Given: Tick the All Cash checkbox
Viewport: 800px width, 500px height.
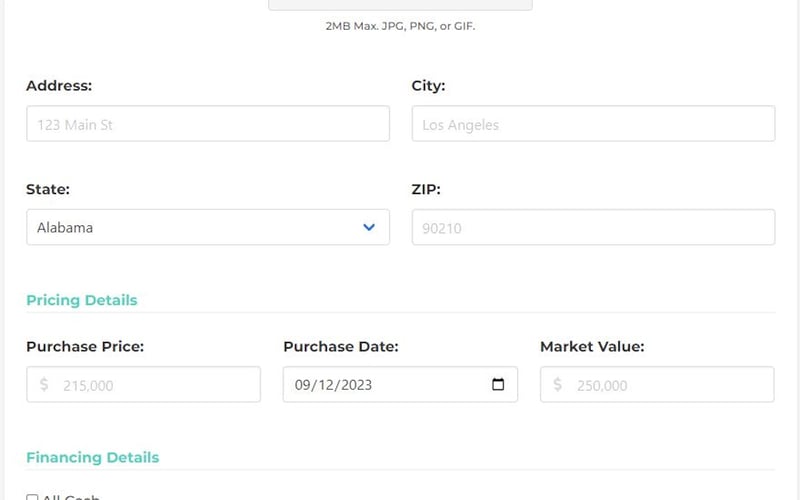Looking at the screenshot, I should pos(32,497).
